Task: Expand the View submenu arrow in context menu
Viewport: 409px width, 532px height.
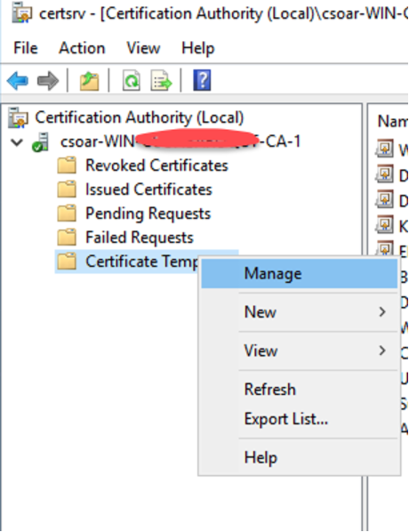Action: [382, 351]
